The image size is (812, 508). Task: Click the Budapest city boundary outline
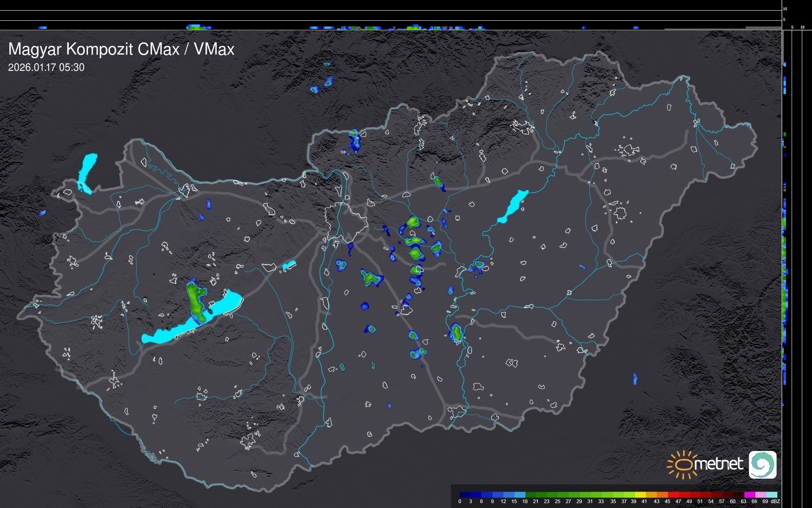click(x=346, y=222)
